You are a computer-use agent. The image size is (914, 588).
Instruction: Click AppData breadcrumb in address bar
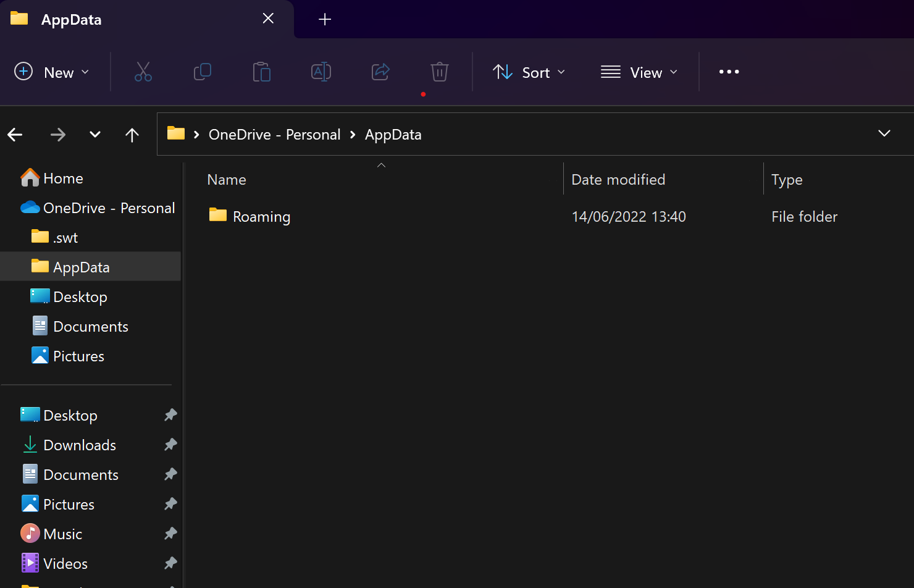click(x=393, y=135)
